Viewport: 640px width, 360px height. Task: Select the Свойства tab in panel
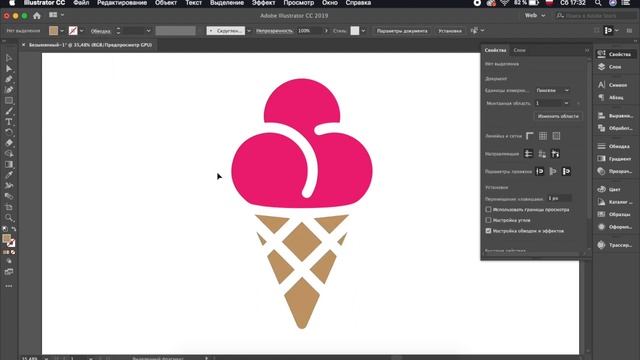point(496,50)
